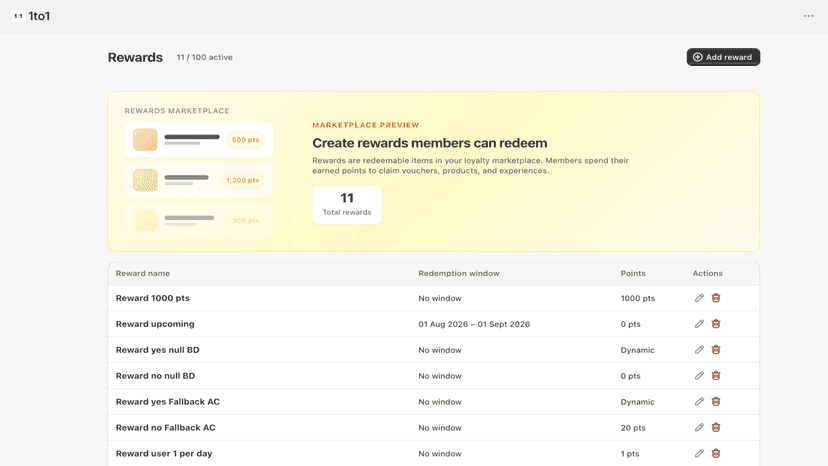This screenshot has width=828, height=466.
Task: Click the Add reward button
Action: tap(723, 57)
